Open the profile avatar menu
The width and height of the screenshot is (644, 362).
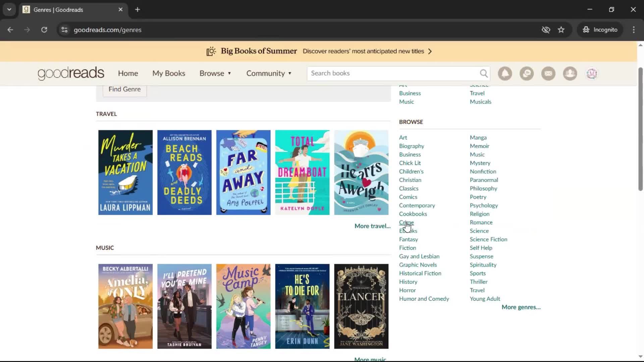coord(592,73)
